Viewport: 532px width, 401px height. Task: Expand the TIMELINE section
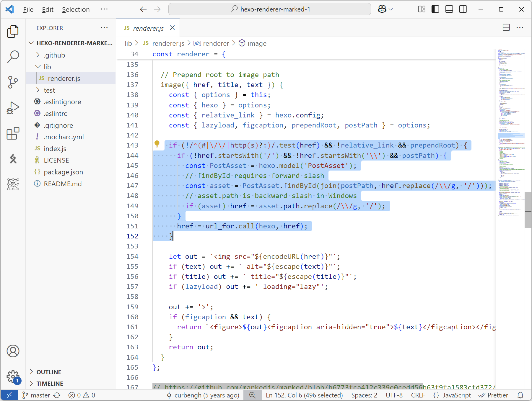coord(50,384)
